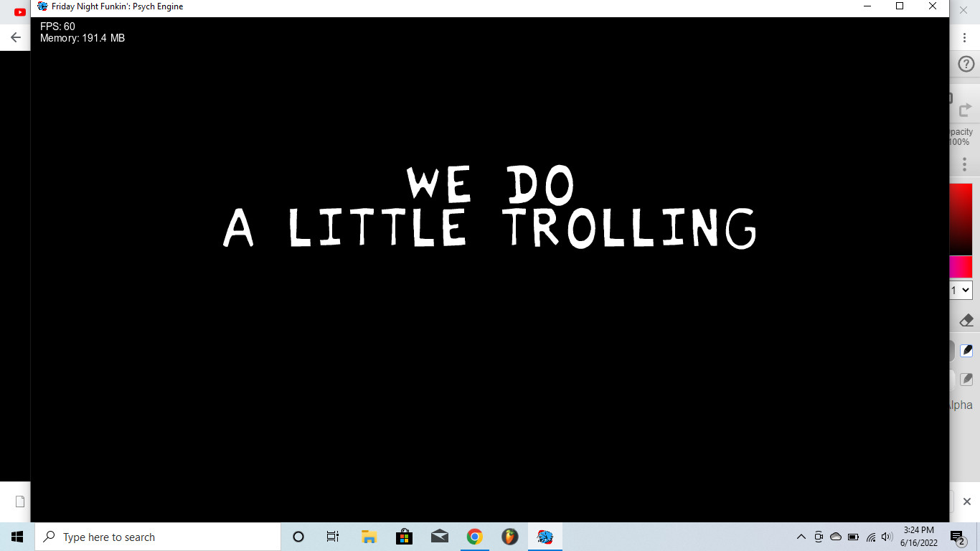Open Microsoft Store from the taskbar
This screenshot has width=980, height=551.
click(x=404, y=537)
